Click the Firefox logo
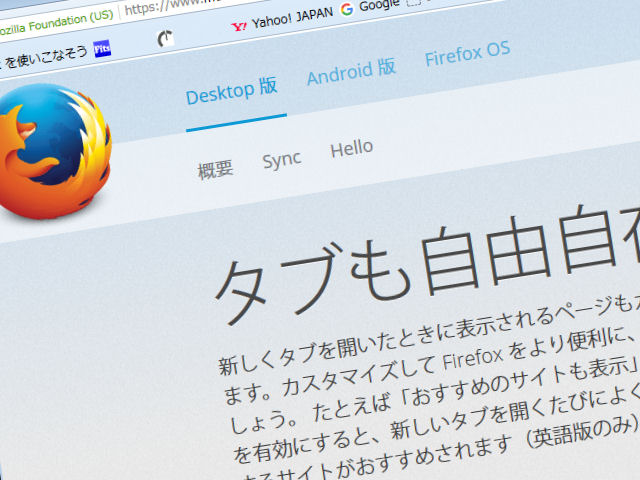Screen dimensions: 640x480 pyautogui.click(x=54, y=151)
